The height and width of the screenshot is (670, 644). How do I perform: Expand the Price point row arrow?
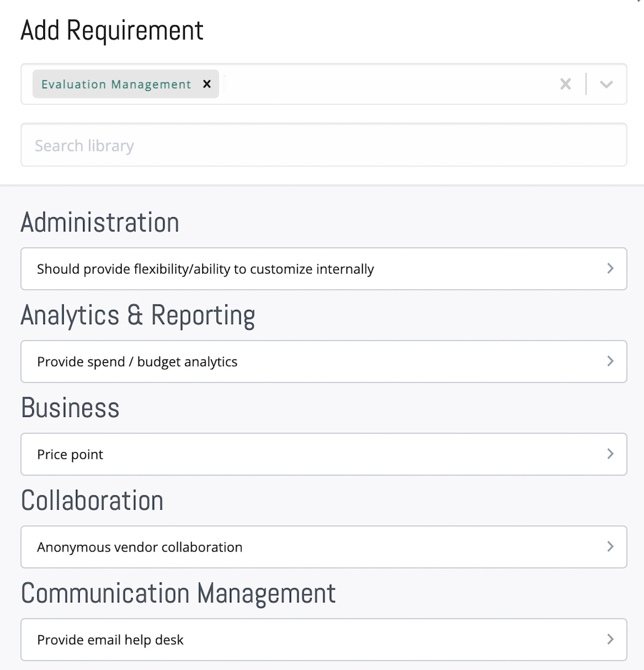tap(611, 454)
